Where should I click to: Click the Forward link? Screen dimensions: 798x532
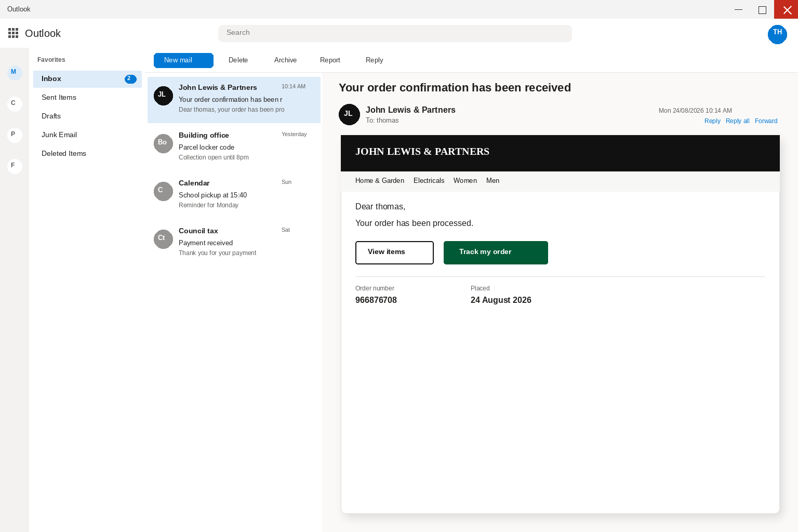(x=766, y=121)
